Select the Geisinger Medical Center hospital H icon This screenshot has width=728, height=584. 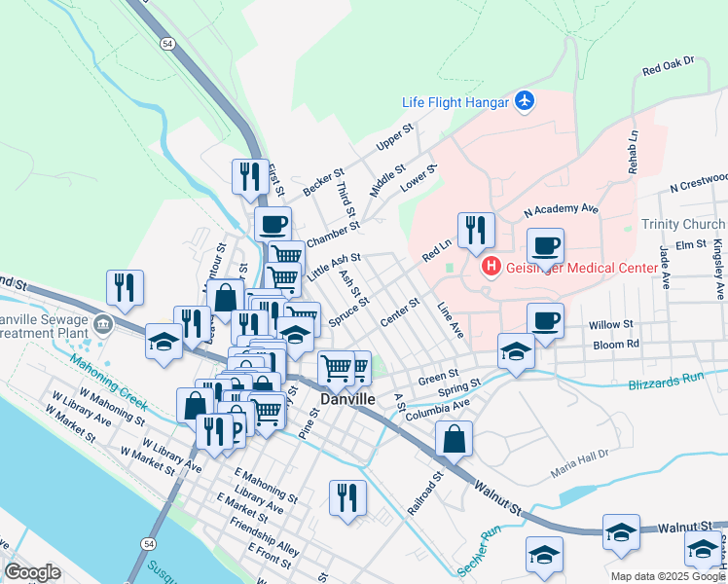point(491,267)
